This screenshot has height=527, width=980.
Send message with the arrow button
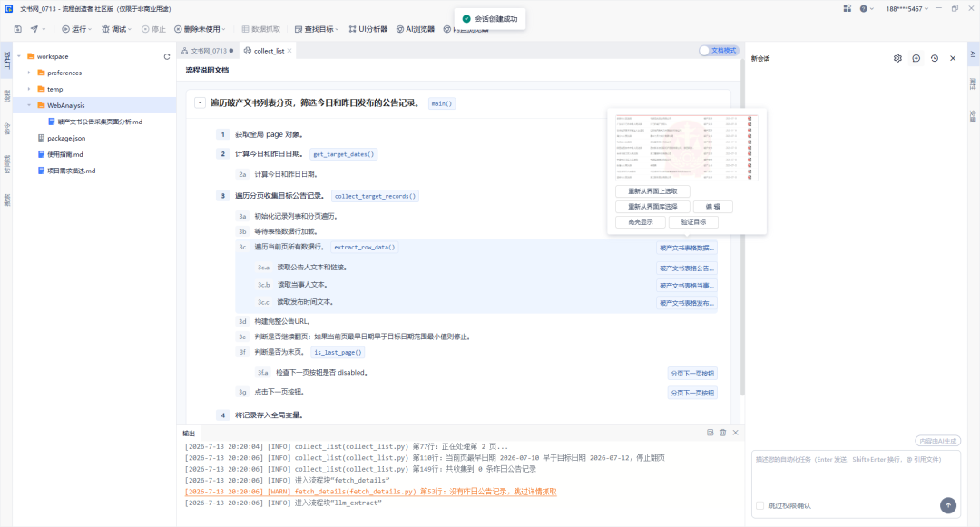[x=948, y=505]
